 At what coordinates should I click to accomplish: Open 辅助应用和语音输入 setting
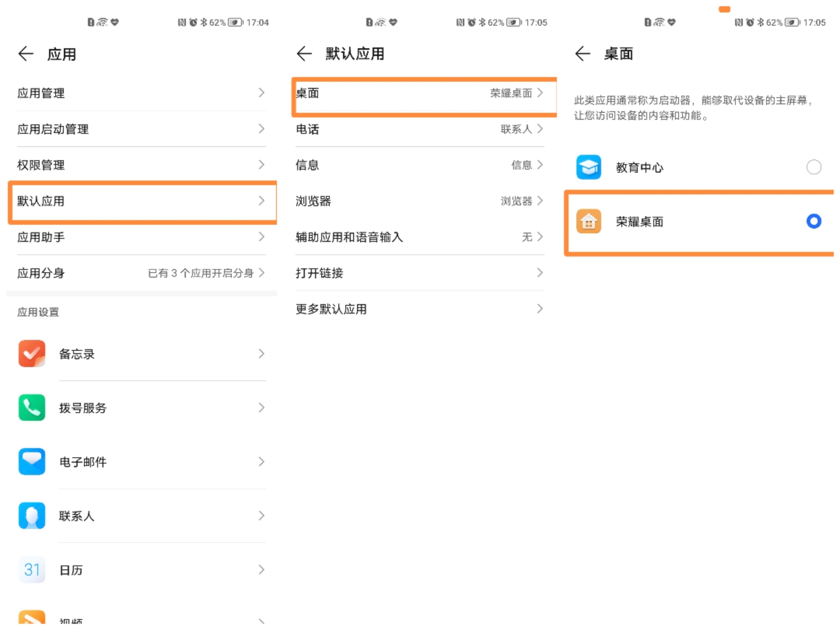click(x=420, y=237)
